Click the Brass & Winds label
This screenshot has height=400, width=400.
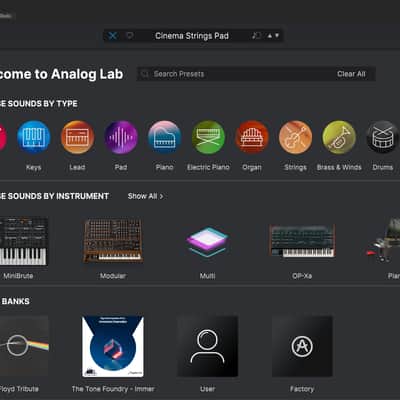click(339, 167)
